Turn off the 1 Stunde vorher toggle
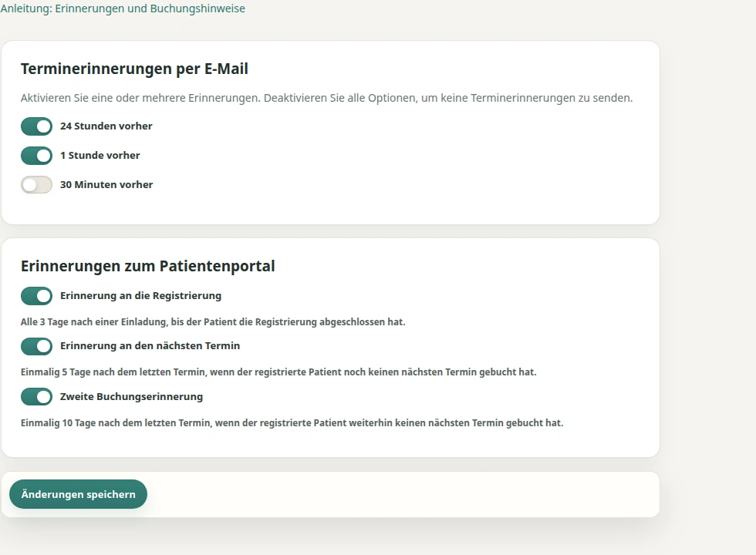 (37, 156)
